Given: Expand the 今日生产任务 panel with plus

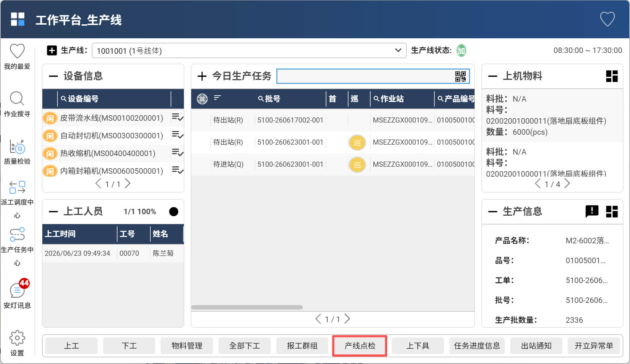Looking at the screenshot, I should [202, 76].
